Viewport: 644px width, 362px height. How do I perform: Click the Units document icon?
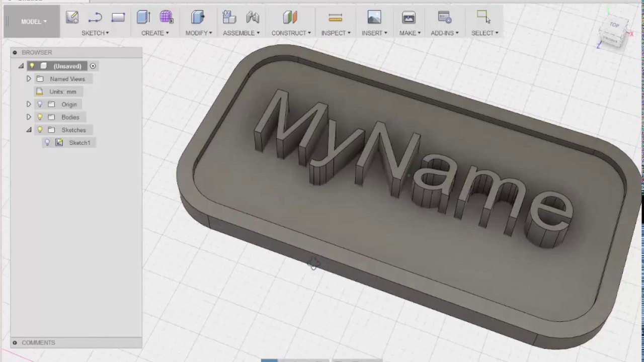tap(39, 92)
